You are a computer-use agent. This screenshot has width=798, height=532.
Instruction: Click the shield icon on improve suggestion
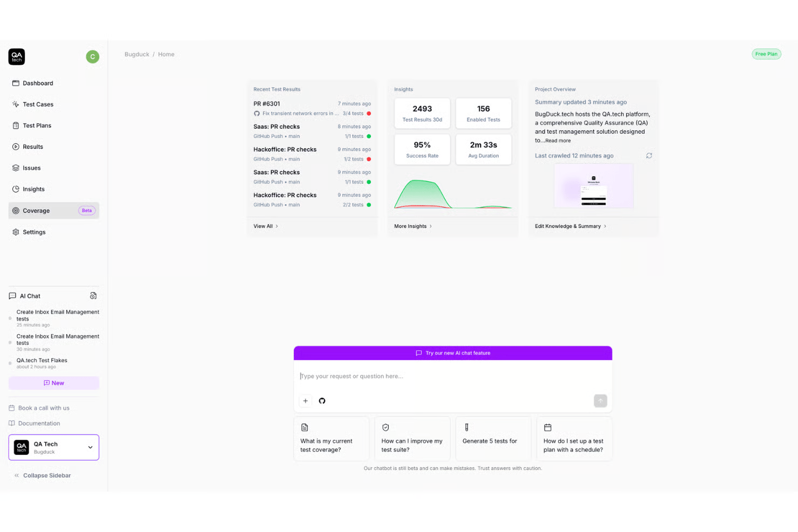coord(386,427)
